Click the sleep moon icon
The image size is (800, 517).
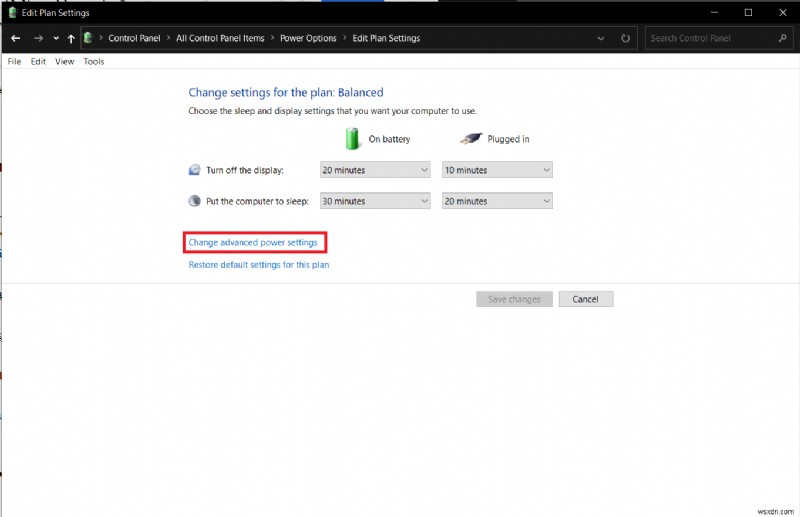pyautogui.click(x=194, y=201)
